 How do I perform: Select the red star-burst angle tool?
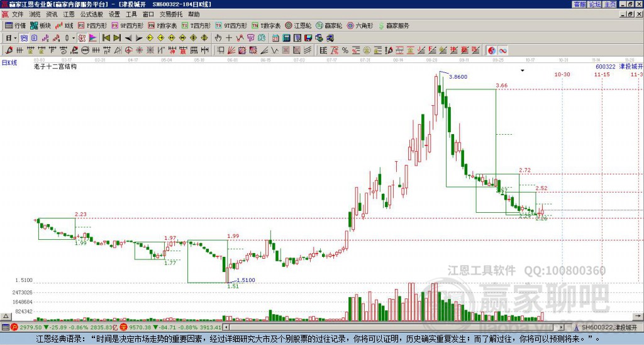[139, 50]
